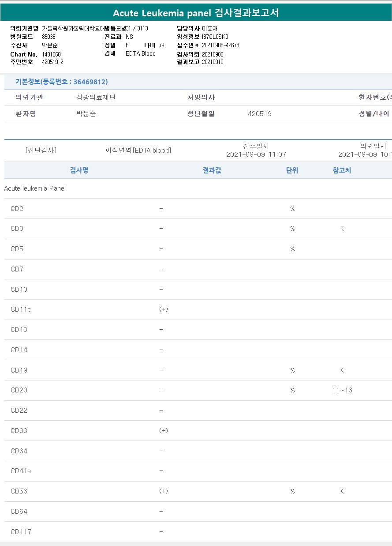Select doctor name 이홍재
The image size is (392, 546).
click(210, 28)
